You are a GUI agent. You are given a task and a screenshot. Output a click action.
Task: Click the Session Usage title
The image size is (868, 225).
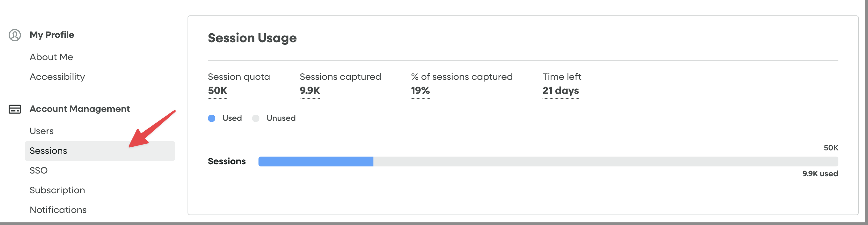(x=252, y=38)
